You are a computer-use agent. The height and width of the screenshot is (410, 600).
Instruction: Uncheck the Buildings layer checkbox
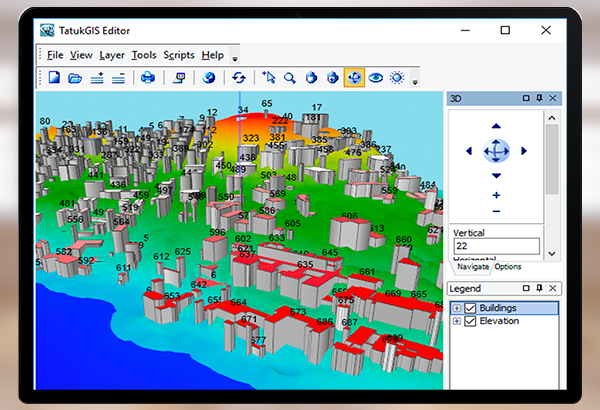[470, 308]
